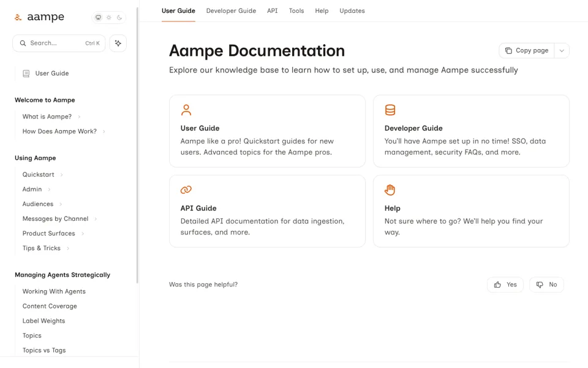Screen dimensions: 588x368
Task: Focus the Search input field
Action: tap(59, 43)
